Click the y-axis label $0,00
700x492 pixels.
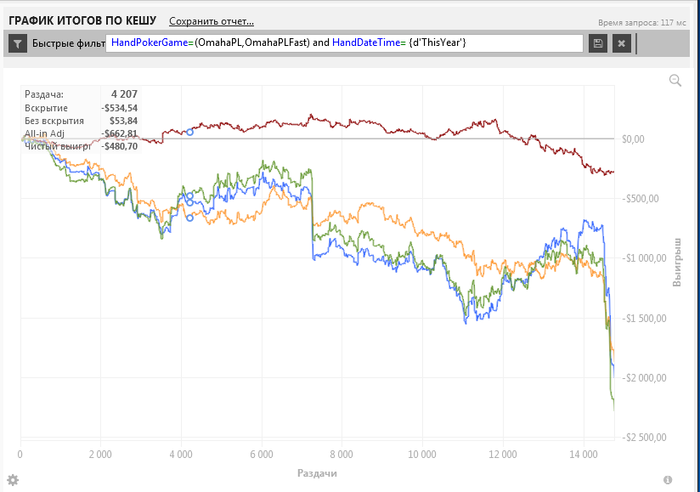click(633, 139)
